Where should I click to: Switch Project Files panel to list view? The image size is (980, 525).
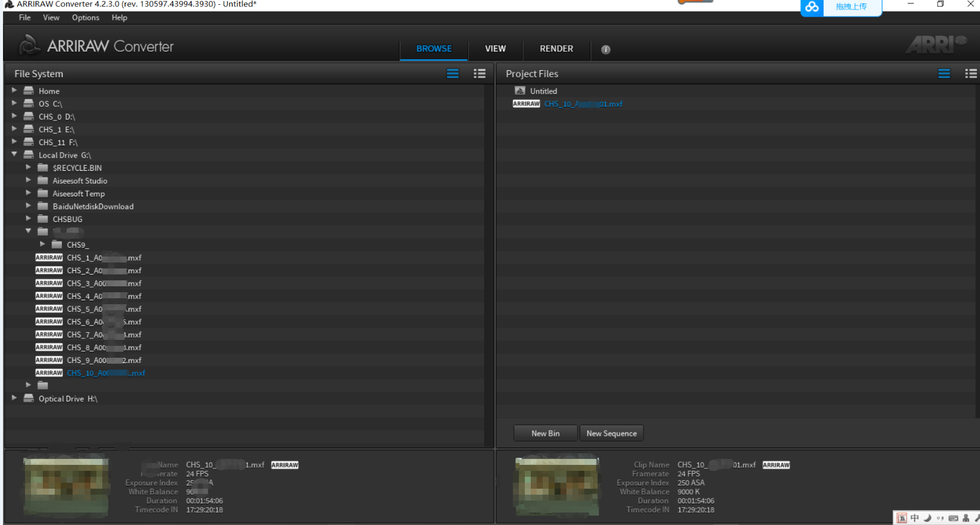(x=944, y=74)
